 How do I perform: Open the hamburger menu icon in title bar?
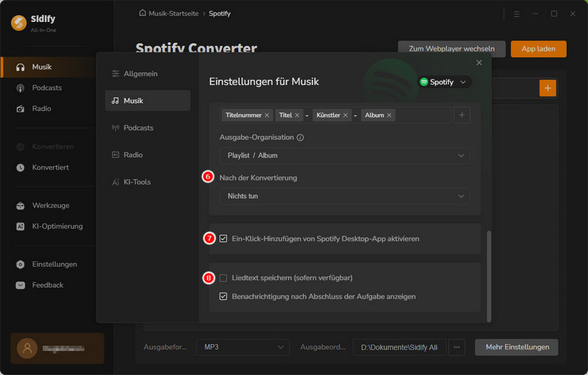(517, 14)
